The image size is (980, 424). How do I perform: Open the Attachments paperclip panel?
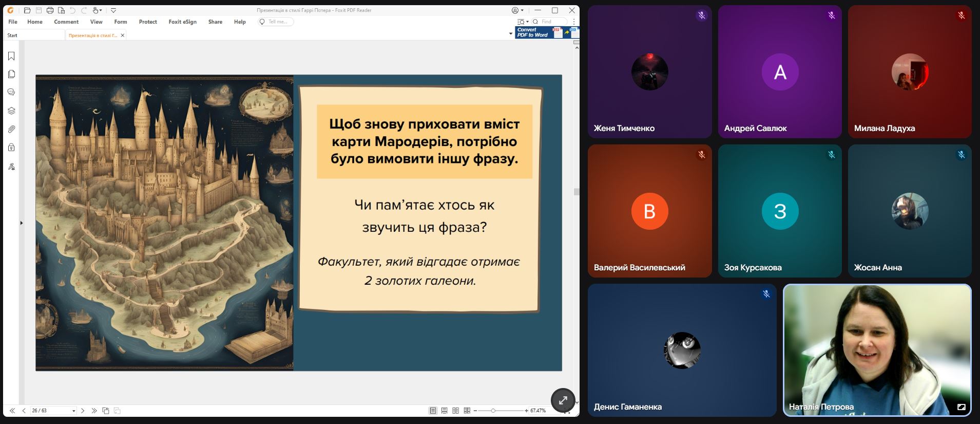(11, 129)
